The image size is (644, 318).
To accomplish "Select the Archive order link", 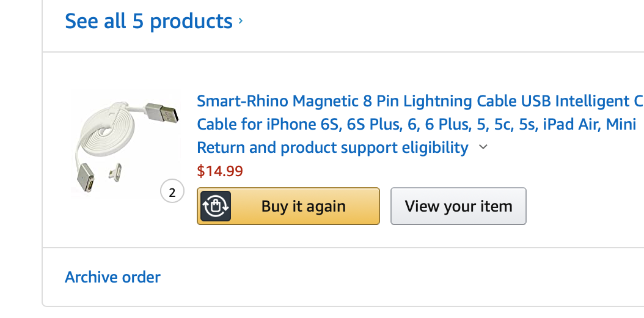I will 112,277.
